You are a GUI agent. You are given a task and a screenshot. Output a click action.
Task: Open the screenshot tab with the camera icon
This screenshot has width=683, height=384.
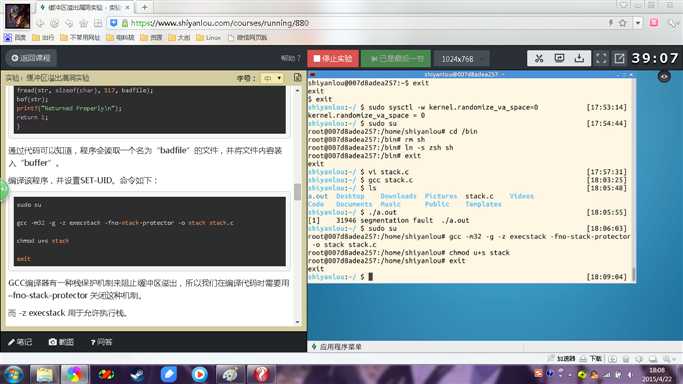click(61, 342)
